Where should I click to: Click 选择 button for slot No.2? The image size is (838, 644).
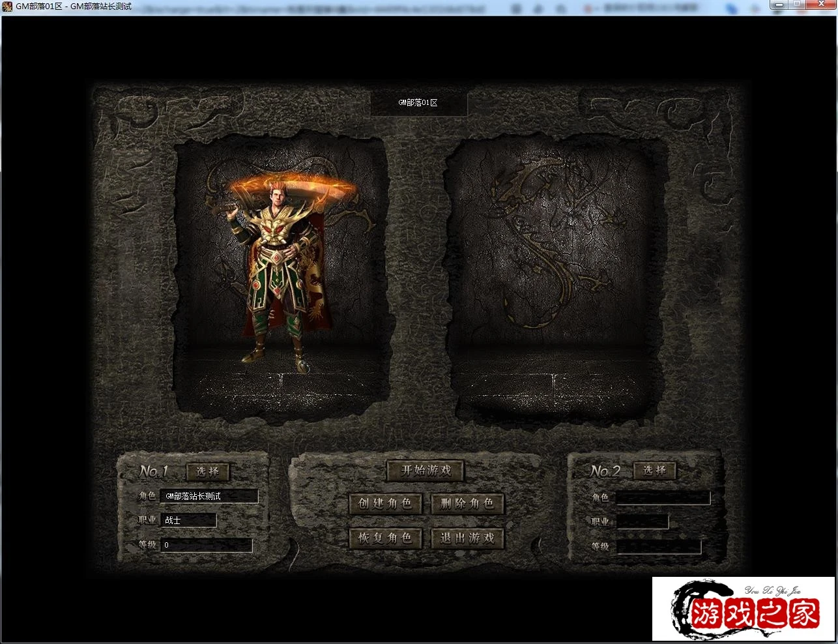pos(655,470)
